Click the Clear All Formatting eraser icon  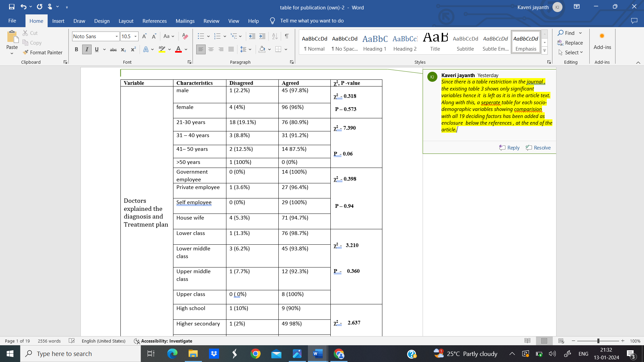(x=185, y=36)
